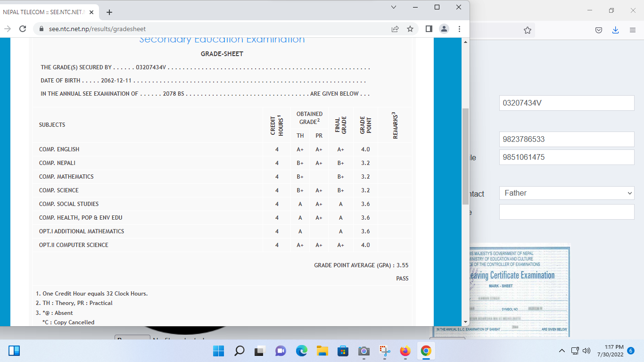Click Snipping Tool icon in the taskbar

coord(385,351)
